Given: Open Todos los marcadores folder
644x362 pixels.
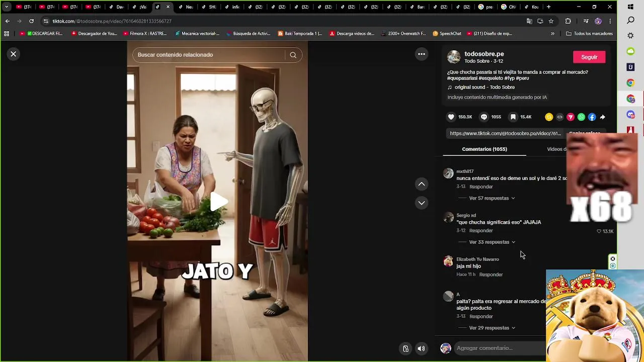Looking at the screenshot, I should pyautogui.click(x=589, y=34).
